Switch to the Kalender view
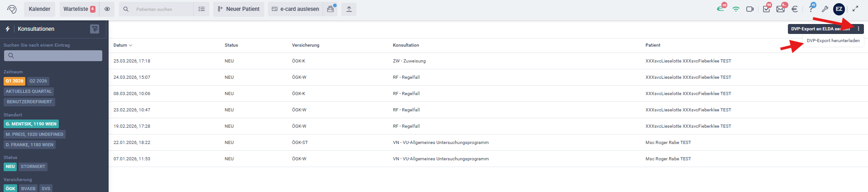 39,9
